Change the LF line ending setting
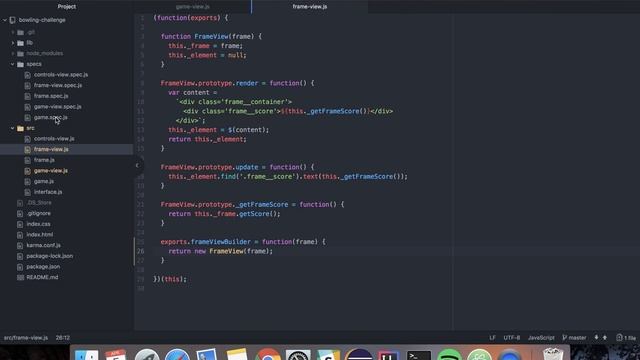The image size is (640, 360). pyautogui.click(x=492, y=338)
